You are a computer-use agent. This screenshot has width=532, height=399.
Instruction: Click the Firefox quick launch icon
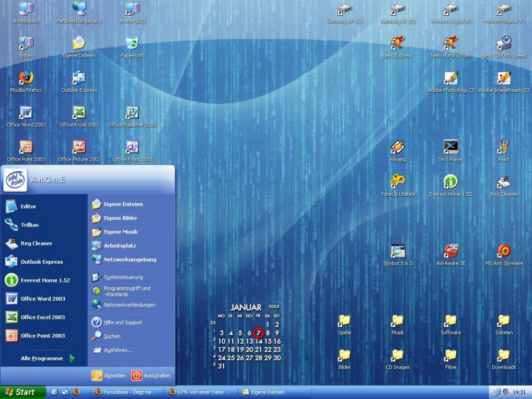76,392
